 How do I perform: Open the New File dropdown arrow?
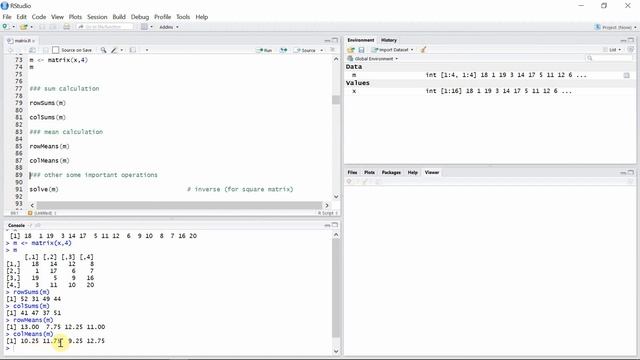tap(13, 27)
